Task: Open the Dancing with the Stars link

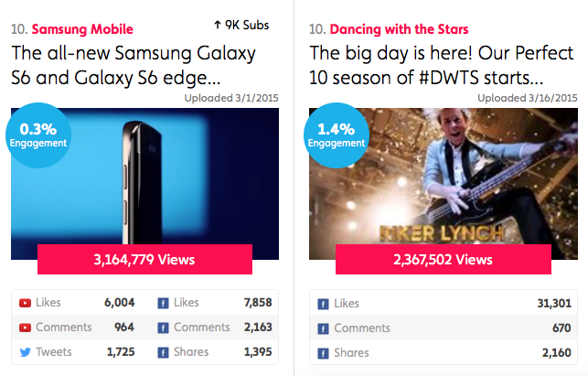Action: coord(399,29)
